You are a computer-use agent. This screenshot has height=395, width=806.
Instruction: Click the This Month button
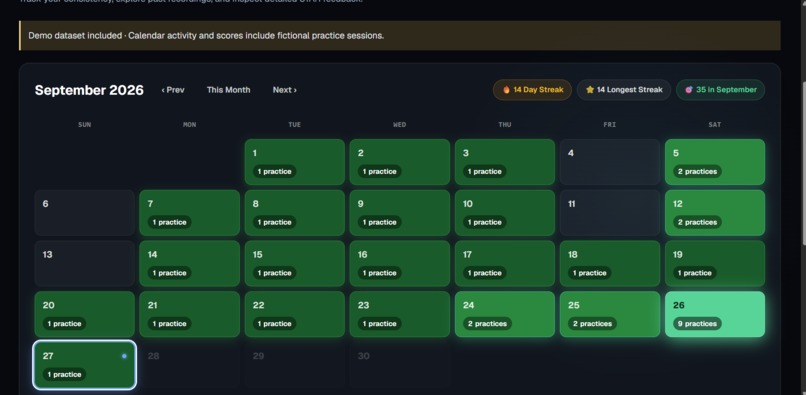(228, 90)
